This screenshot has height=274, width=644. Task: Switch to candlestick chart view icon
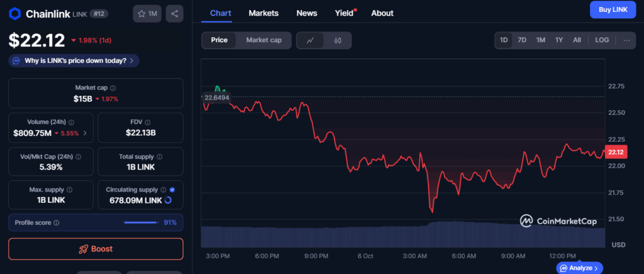338,40
